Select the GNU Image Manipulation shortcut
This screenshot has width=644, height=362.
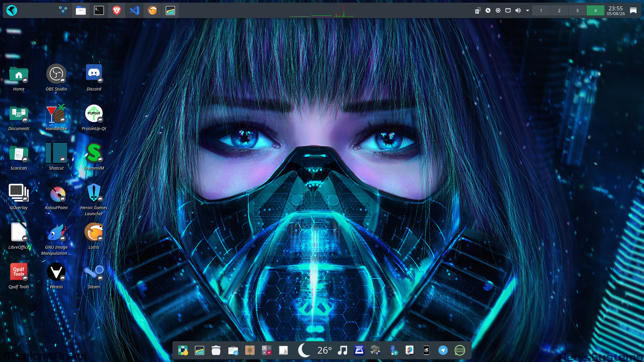click(56, 239)
